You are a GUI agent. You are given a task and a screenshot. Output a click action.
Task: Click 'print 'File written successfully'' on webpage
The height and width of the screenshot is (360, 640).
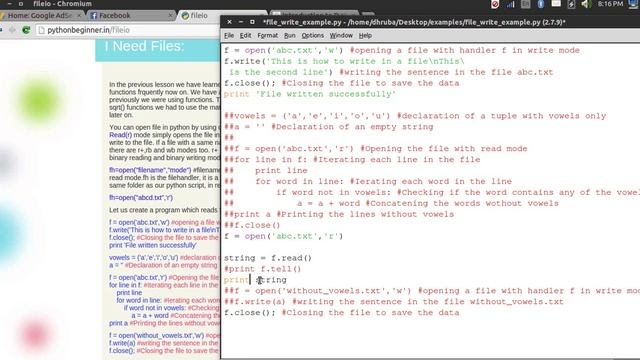pos(153,245)
